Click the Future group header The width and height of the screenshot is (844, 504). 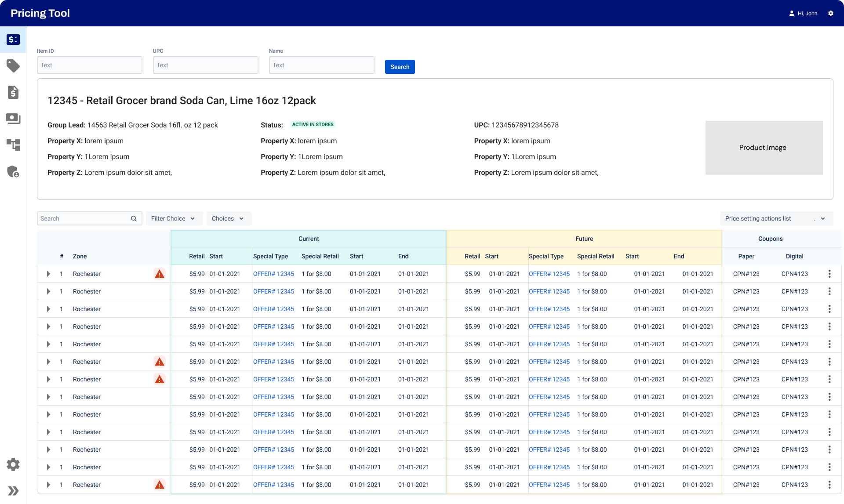pyautogui.click(x=584, y=239)
